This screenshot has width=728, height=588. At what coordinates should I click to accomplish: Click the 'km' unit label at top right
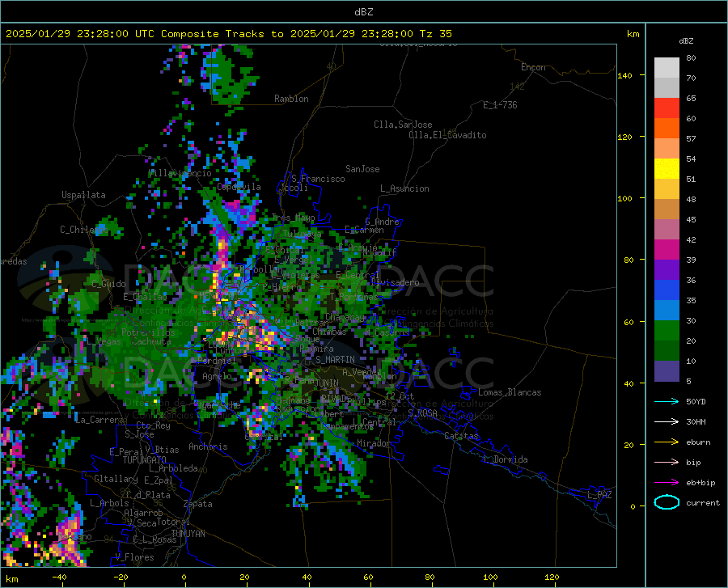point(633,34)
